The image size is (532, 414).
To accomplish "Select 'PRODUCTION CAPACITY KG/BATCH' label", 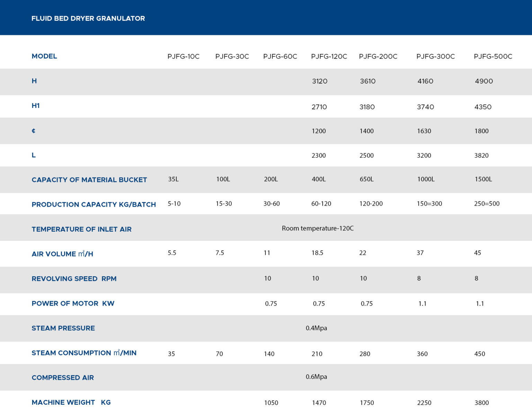I will (94, 205).
